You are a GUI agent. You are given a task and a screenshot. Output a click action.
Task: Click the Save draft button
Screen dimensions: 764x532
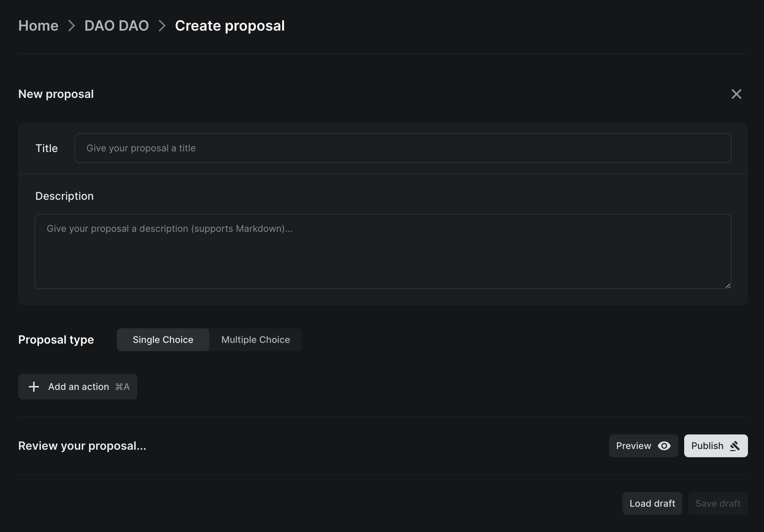pos(718,504)
